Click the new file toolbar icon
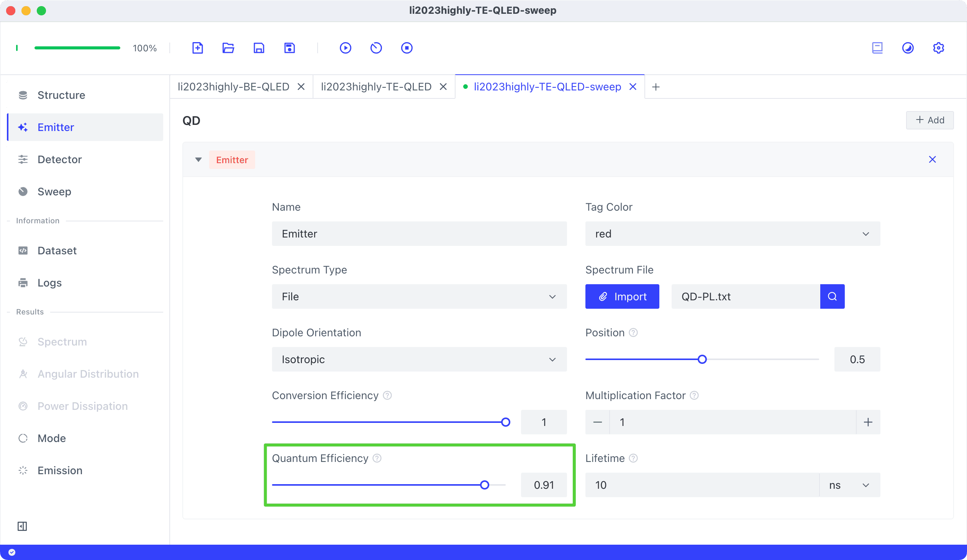The width and height of the screenshot is (967, 560). click(x=198, y=48)
